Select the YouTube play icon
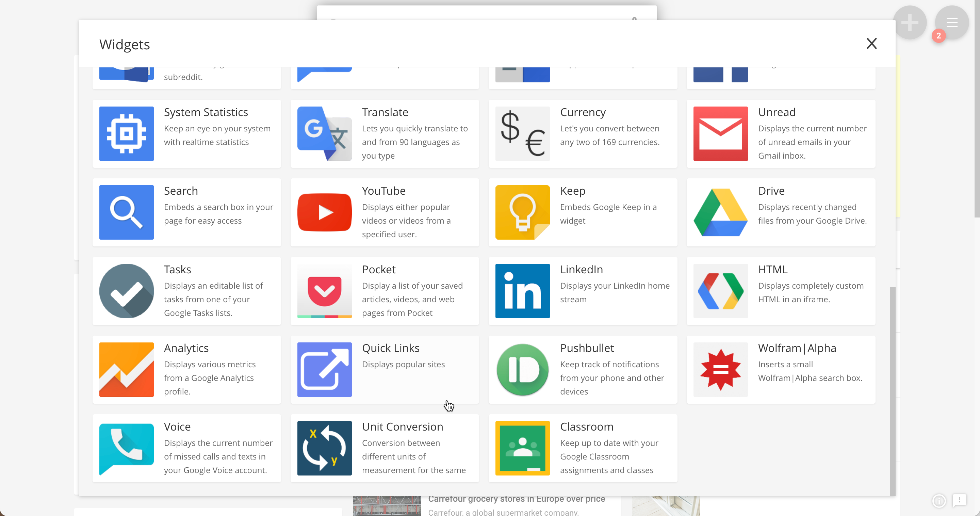The height and width of the screenshot is (516, 980). click(x=325, y=212)
